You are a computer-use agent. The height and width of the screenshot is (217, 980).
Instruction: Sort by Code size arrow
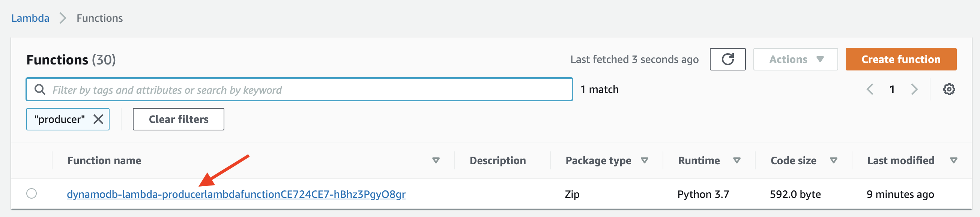tap(834, 161)
